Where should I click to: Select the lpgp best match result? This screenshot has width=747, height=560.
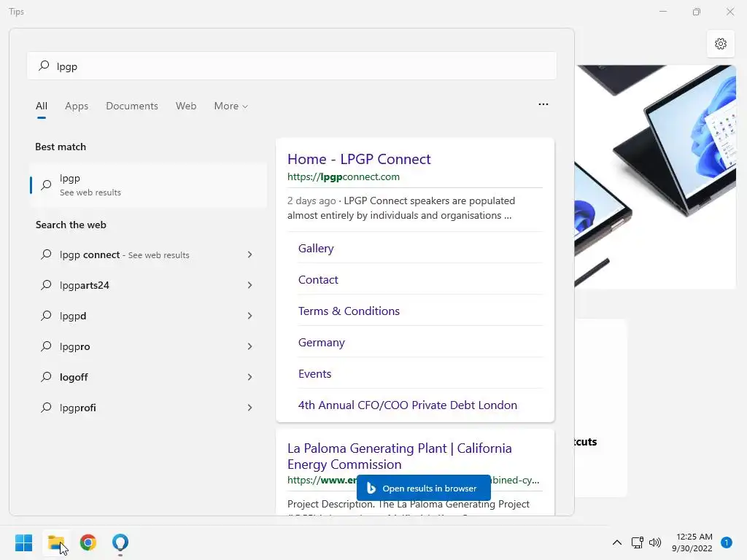tap(148, 185)
